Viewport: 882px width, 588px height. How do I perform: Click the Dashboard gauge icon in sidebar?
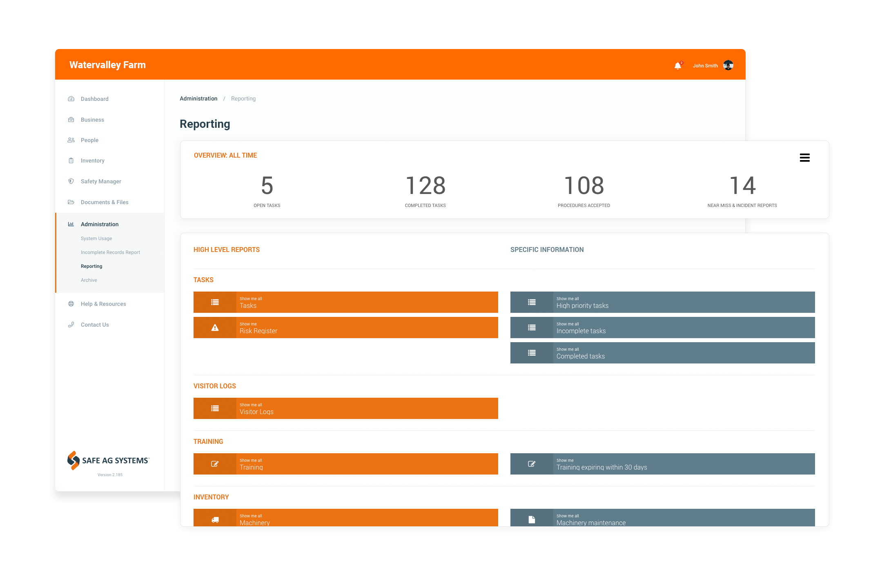coord(71,99)
